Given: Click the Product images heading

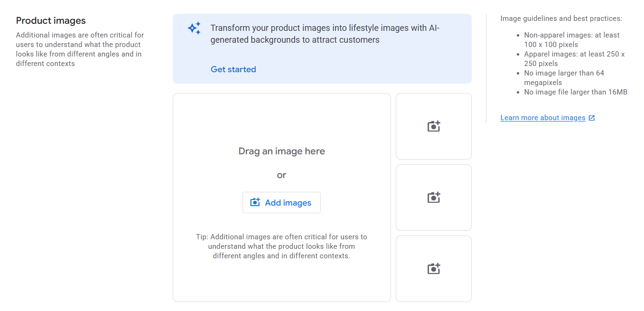Looking at the screenshot, I should tap(51, 20).
